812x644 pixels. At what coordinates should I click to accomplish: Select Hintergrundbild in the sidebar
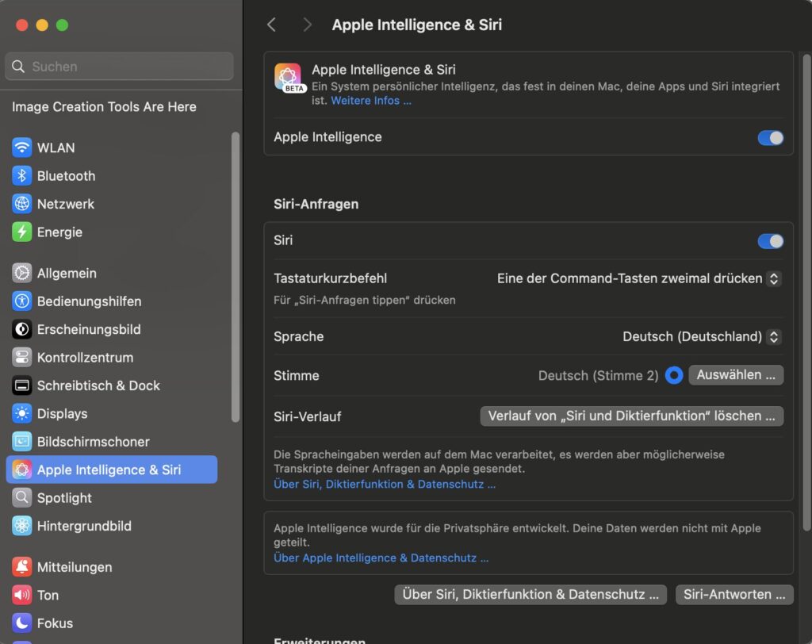coord(84,525)
